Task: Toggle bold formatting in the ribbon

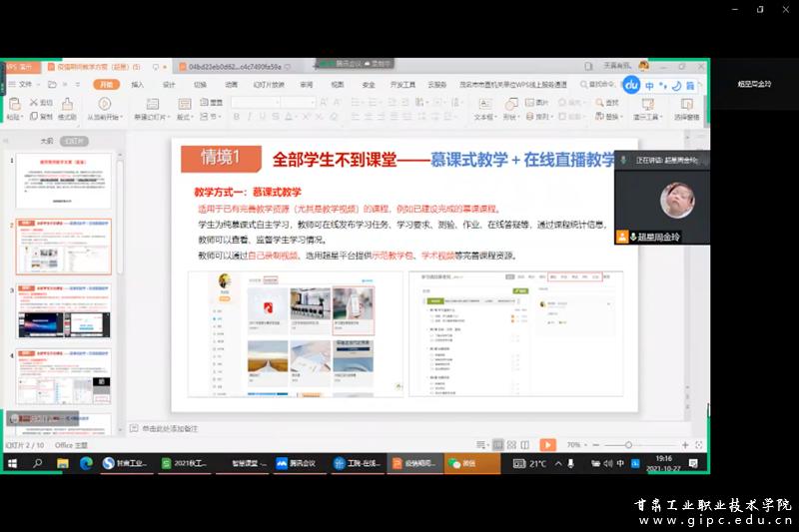Action: [x=236, y=117]
